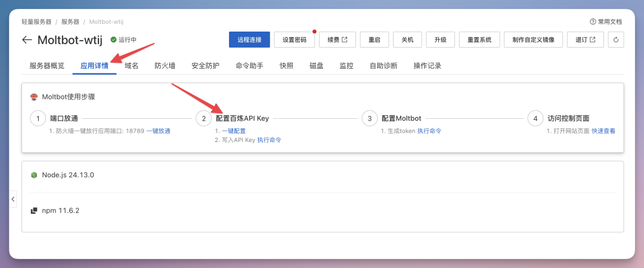Screen dimensions: 644x268
Task: Click the Node.js 24.13.0 text
Action: click(x=68, y=175)
